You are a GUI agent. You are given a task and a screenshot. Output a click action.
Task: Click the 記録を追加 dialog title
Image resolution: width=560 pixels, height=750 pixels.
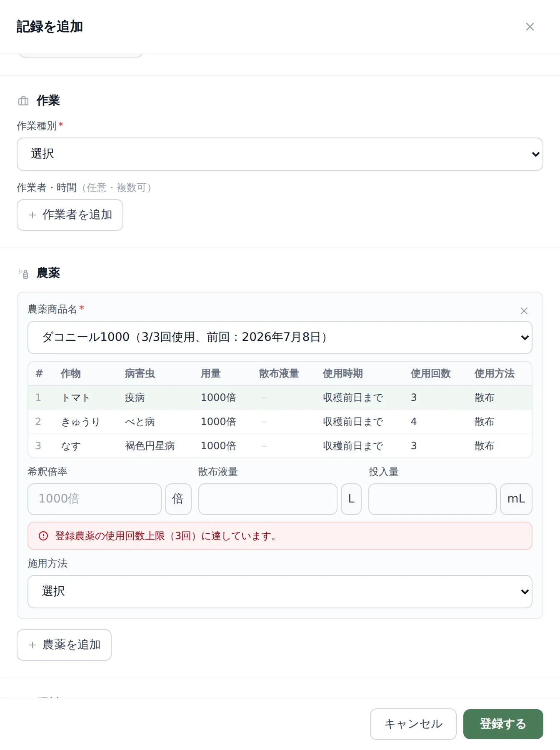(x=50, y=27)
